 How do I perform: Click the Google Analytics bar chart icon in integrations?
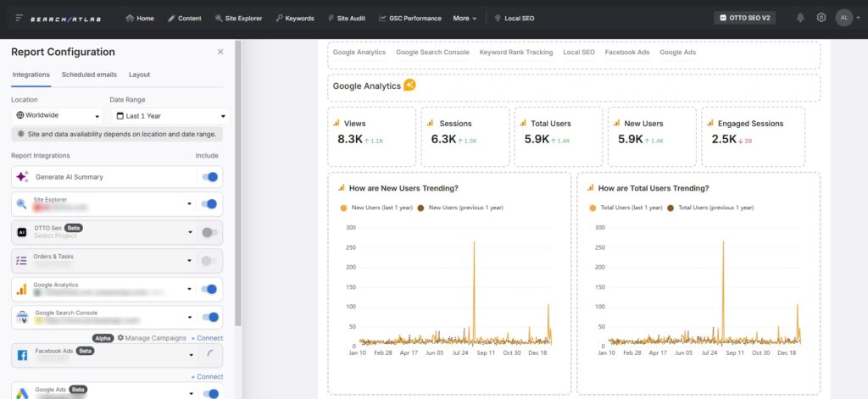(21, 289)
